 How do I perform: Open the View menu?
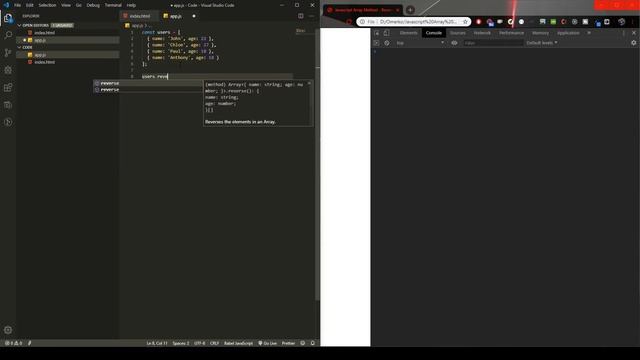pyautogui.click(x=66, y=5)
